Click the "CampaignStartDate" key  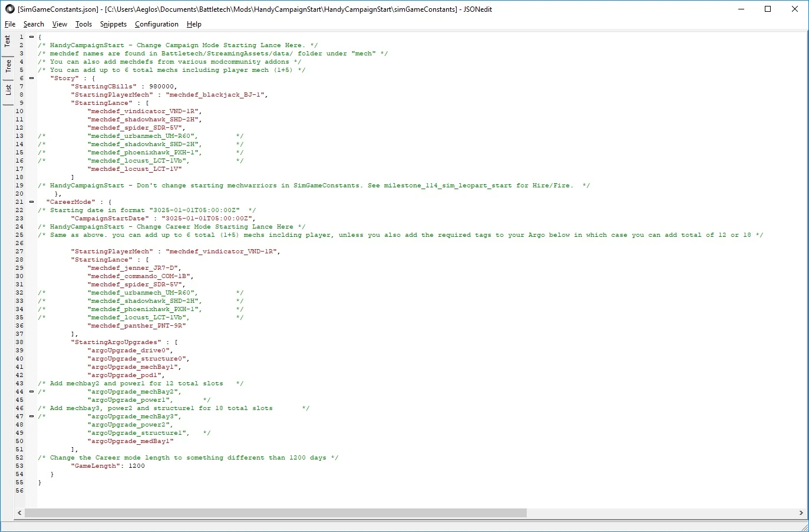(110, 218)
